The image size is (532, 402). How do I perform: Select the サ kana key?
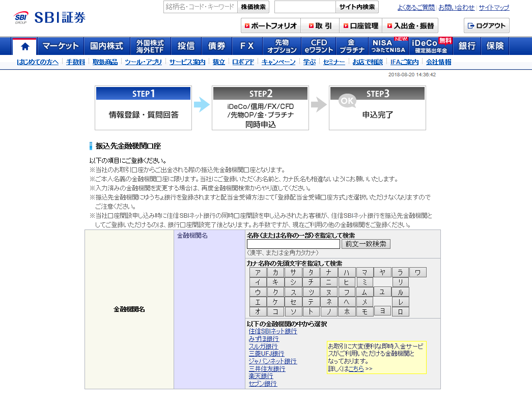(293, 272)
